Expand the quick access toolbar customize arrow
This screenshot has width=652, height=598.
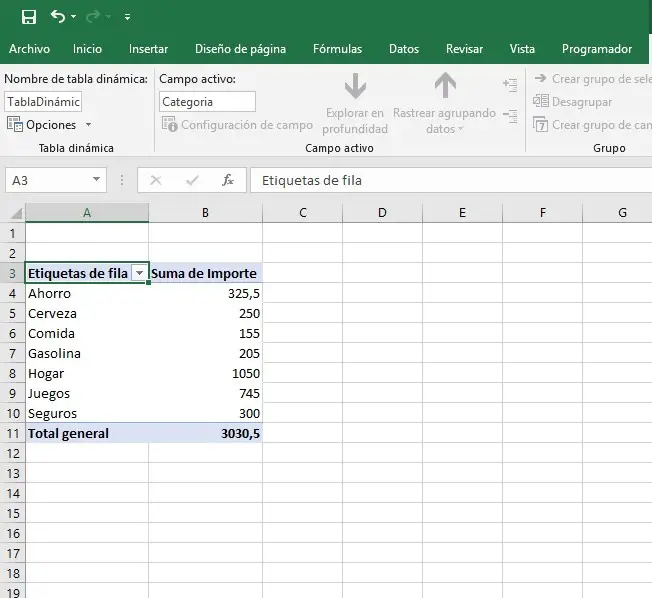(127, 18)
